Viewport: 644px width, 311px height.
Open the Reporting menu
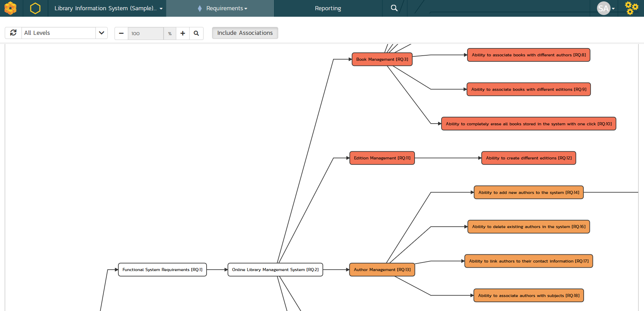pyautogui.click(x=328, y=8)
